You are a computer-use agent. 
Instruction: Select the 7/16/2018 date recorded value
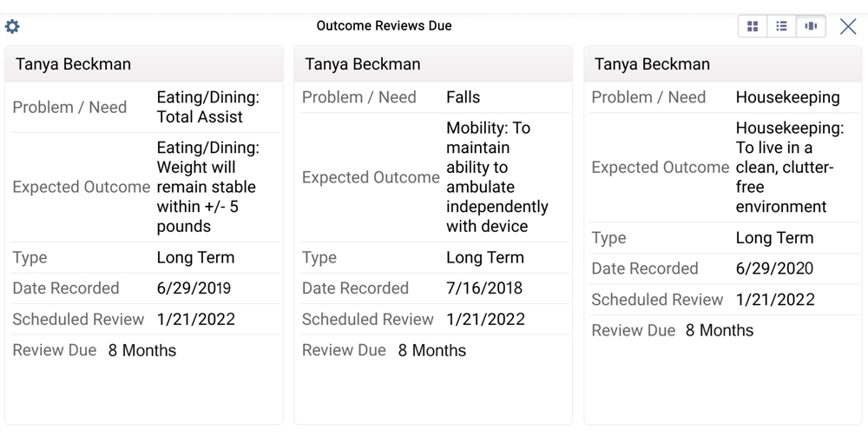[484, 288]
